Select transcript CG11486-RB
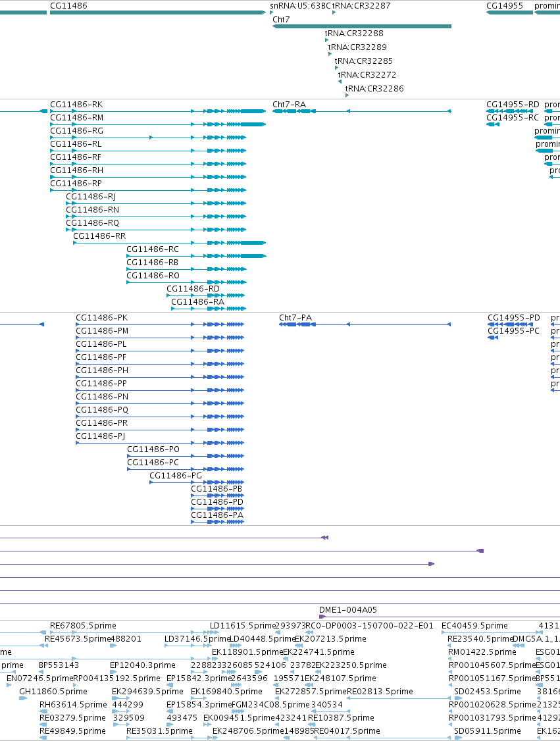560x741 pixels. coord(152,263)
